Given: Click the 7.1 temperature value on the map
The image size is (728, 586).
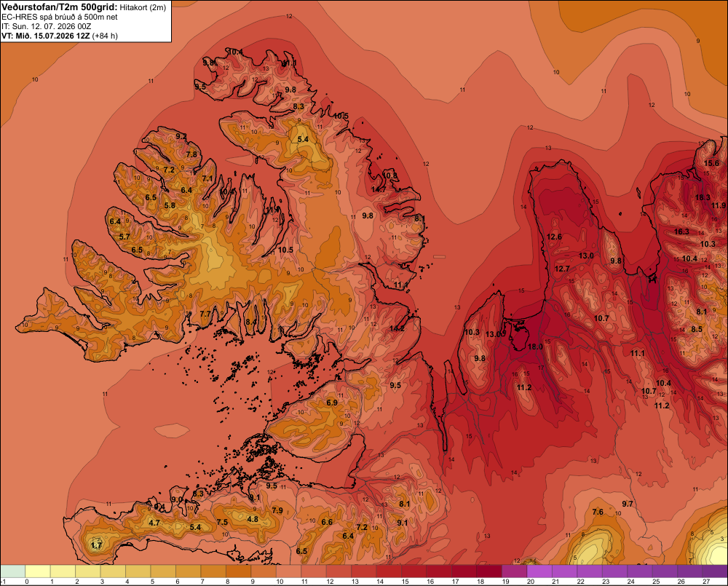Looking at the screenshot, I should (207, 178).
